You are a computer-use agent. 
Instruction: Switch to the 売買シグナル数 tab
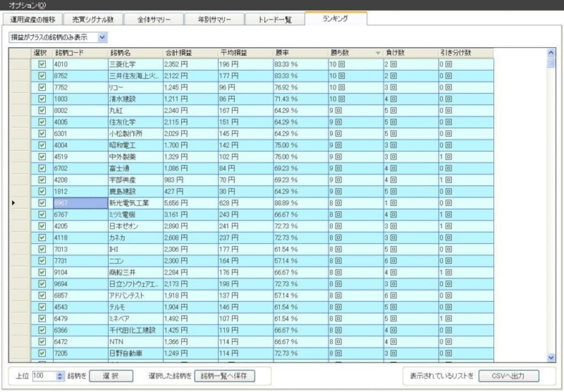93,20
